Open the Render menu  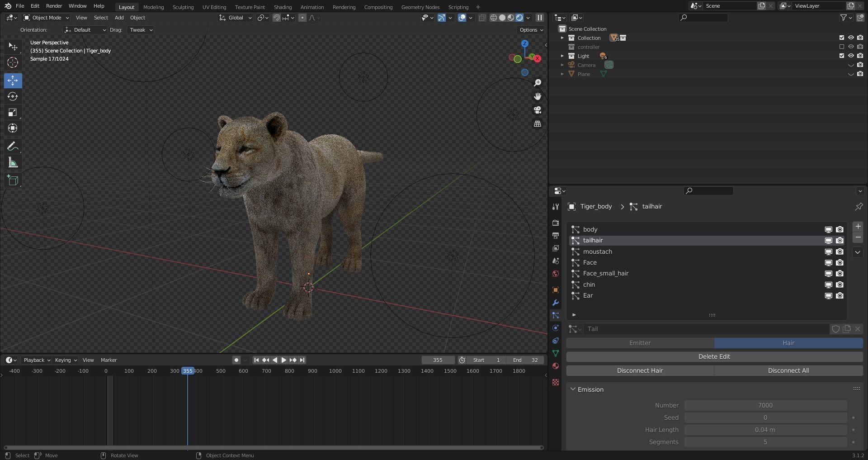(x=54, y=6)
